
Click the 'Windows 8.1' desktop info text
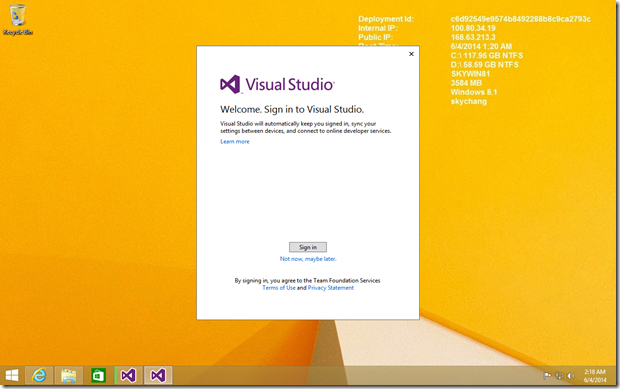click(474, 92)
